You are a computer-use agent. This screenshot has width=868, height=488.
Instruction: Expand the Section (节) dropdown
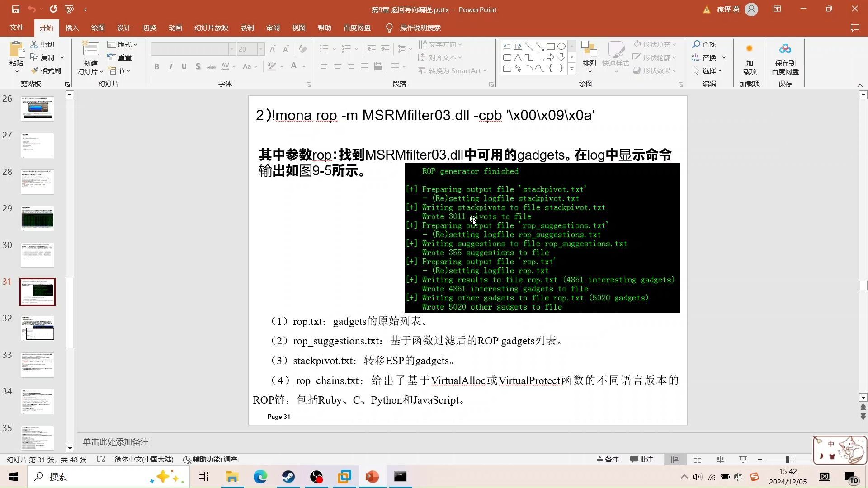coord(119,70)
